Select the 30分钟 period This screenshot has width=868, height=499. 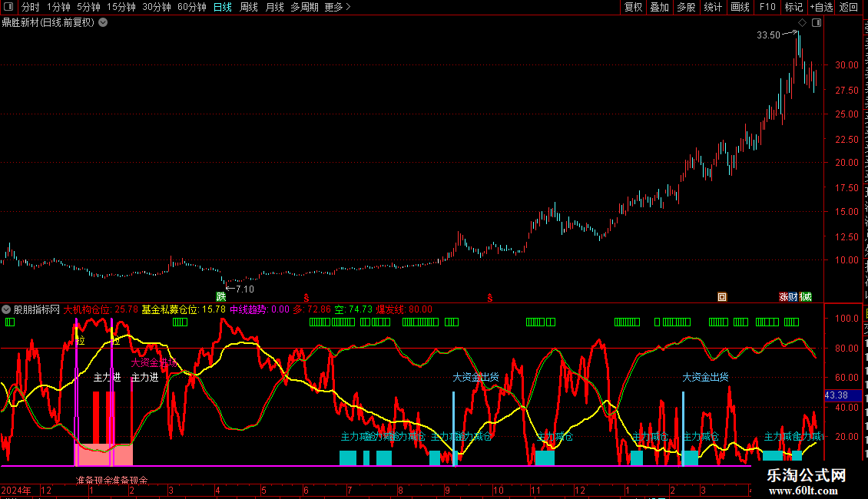tap(157, 7)
